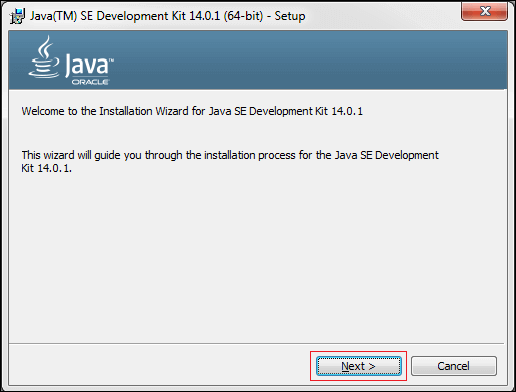Close the Setup window
The height and width of the screenshot is (392, 516).
[485, 11]
